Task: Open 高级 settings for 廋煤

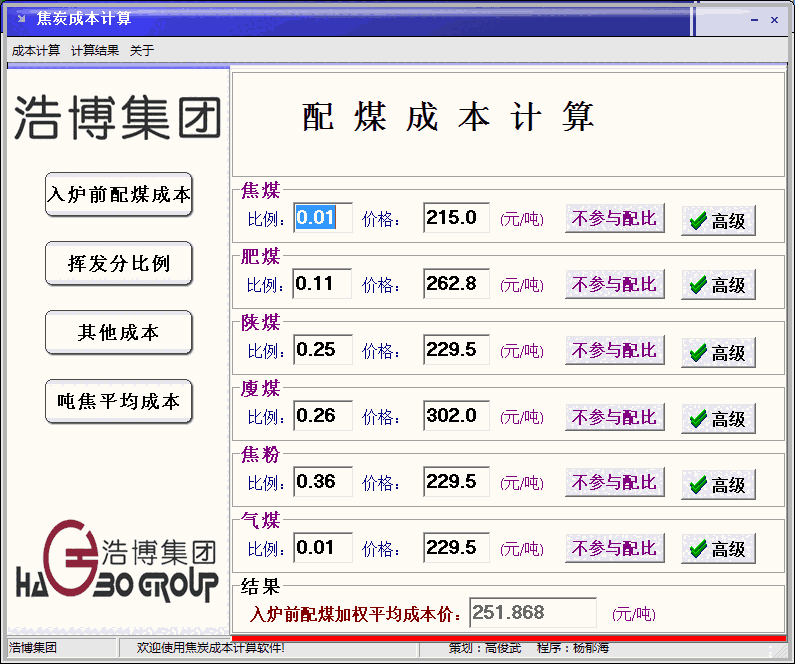Action: click(x=718, y=419)
